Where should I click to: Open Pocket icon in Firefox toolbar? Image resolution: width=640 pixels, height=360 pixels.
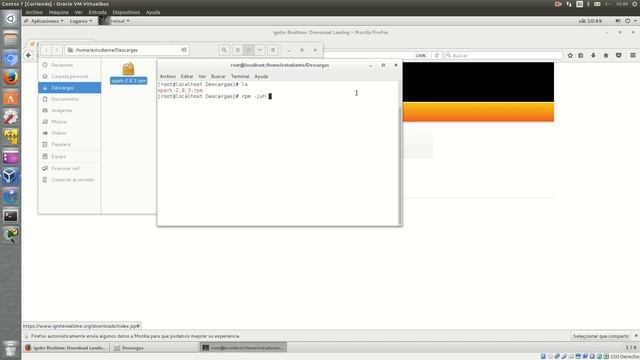tap(619, 55)
